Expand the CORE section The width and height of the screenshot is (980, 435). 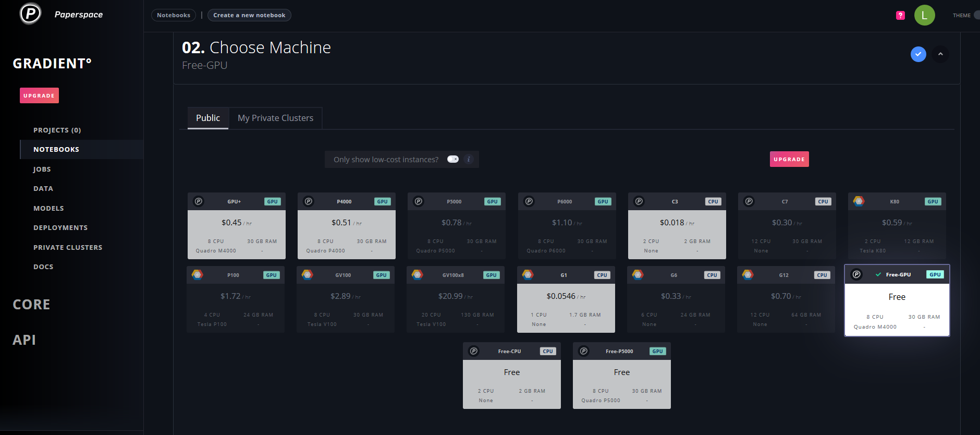coord(31,304)
